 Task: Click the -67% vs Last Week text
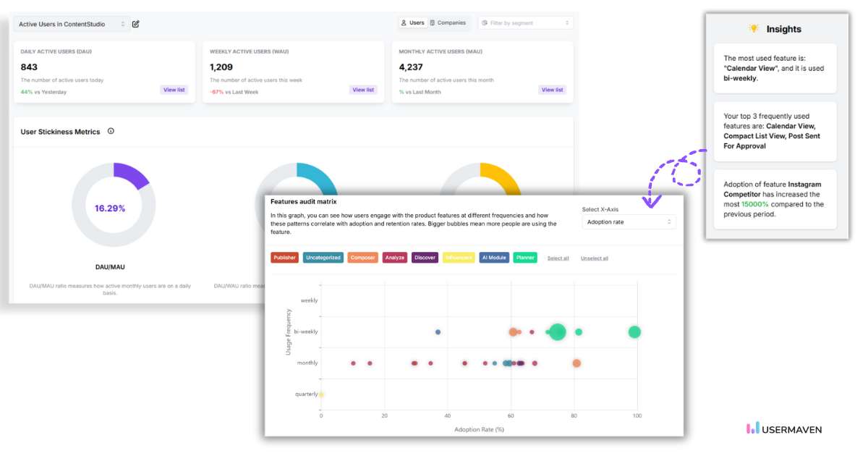coord(234,92)
